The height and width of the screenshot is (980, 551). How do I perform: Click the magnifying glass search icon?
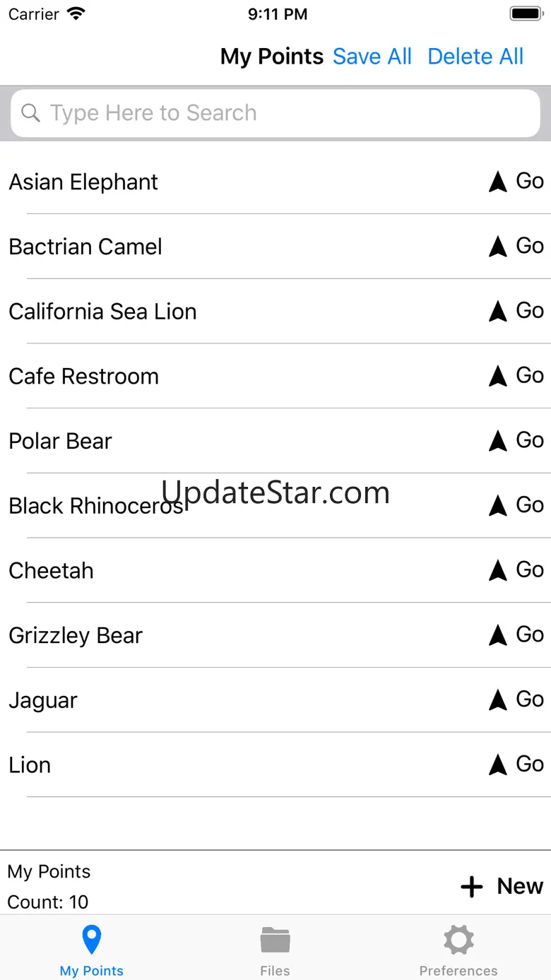pos(30,113)
